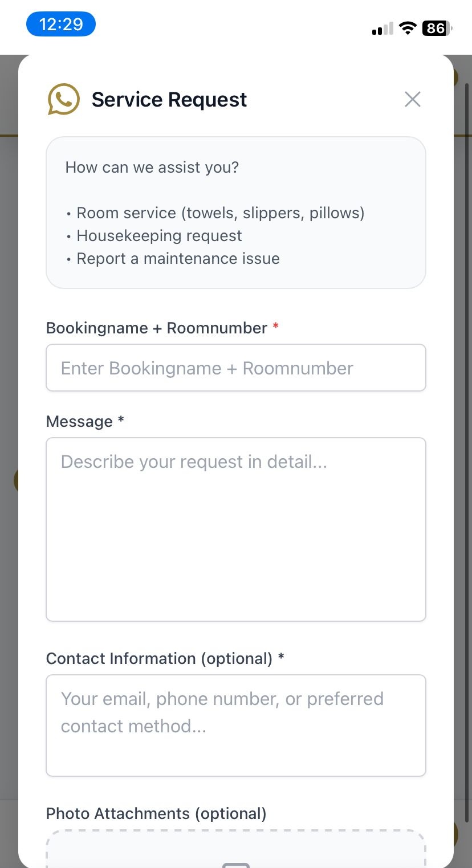The image size is (472, 868).
Task: Select the Housekeeping request option
Action: pos(159,235)
